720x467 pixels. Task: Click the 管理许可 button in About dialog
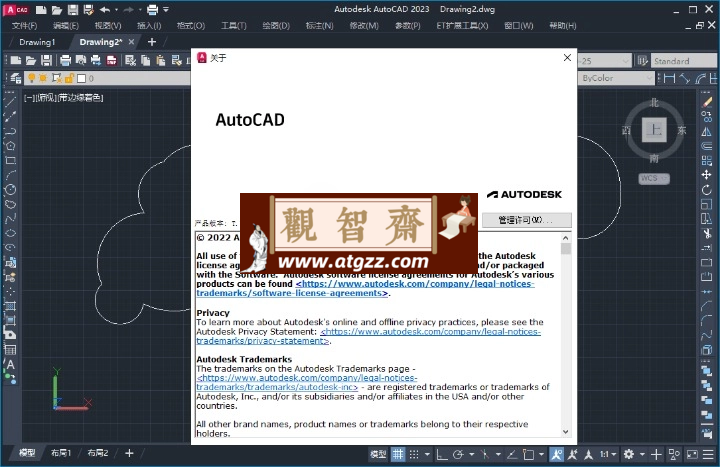tap(526, 220)
